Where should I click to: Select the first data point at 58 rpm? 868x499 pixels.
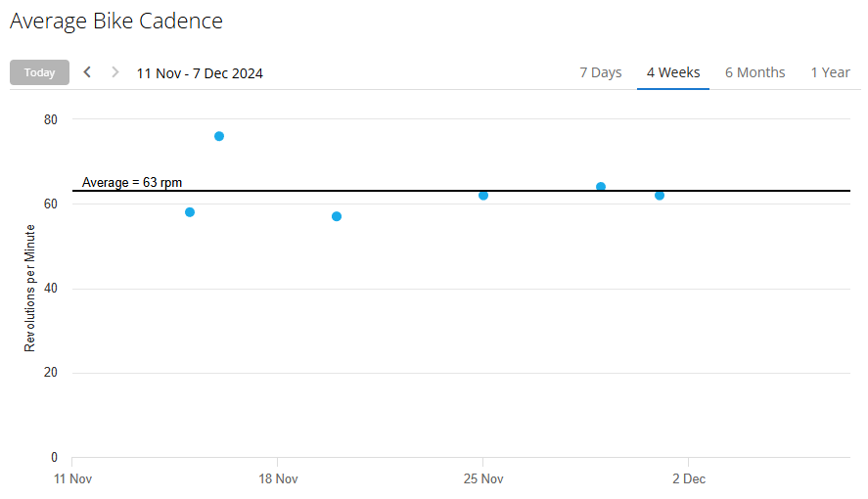click(x=190, y=212)
